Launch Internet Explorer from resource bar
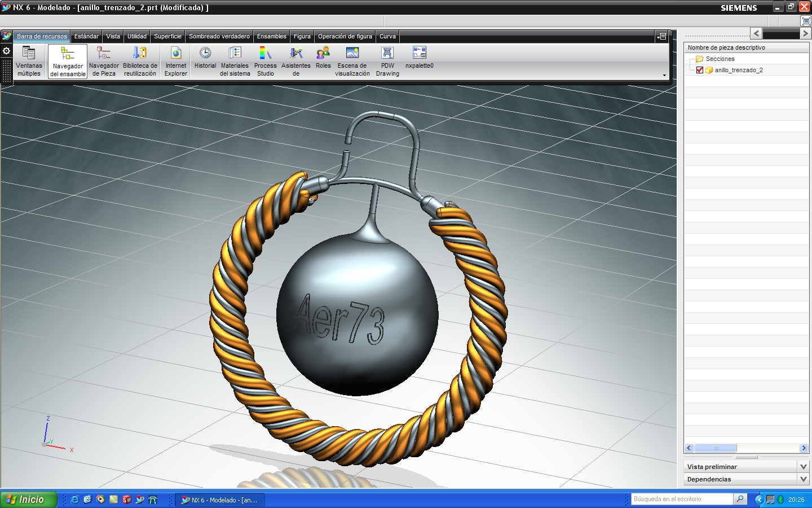The height and width of the screenshot is (508, 812). (x=176, y=62)
